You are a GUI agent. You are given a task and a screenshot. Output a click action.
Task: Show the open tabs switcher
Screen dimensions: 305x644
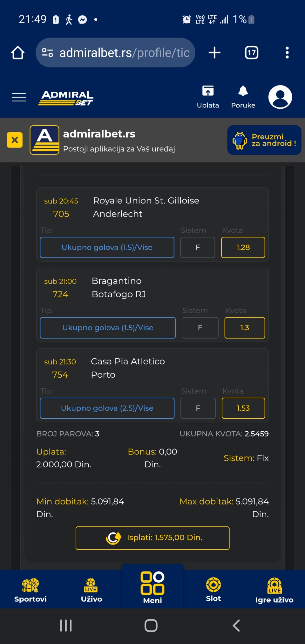[251, 53]
